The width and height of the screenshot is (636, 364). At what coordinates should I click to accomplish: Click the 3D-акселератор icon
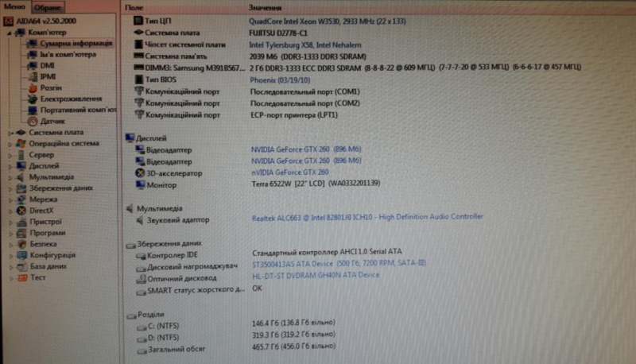(x=139, y=172)
